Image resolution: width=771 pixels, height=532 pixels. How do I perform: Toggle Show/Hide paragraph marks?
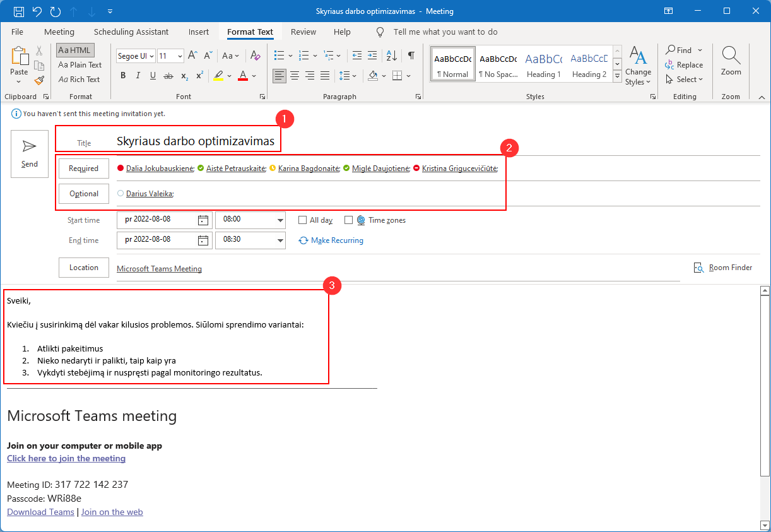411,56
